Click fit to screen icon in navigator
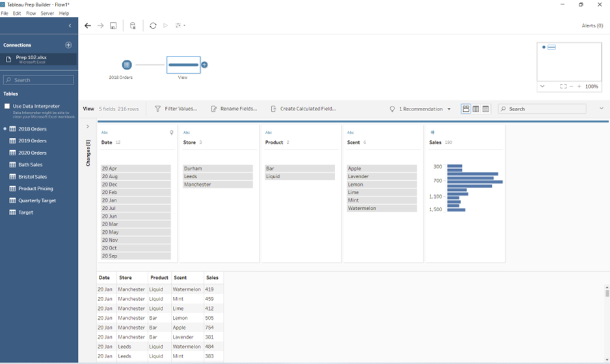 [563, 86]
